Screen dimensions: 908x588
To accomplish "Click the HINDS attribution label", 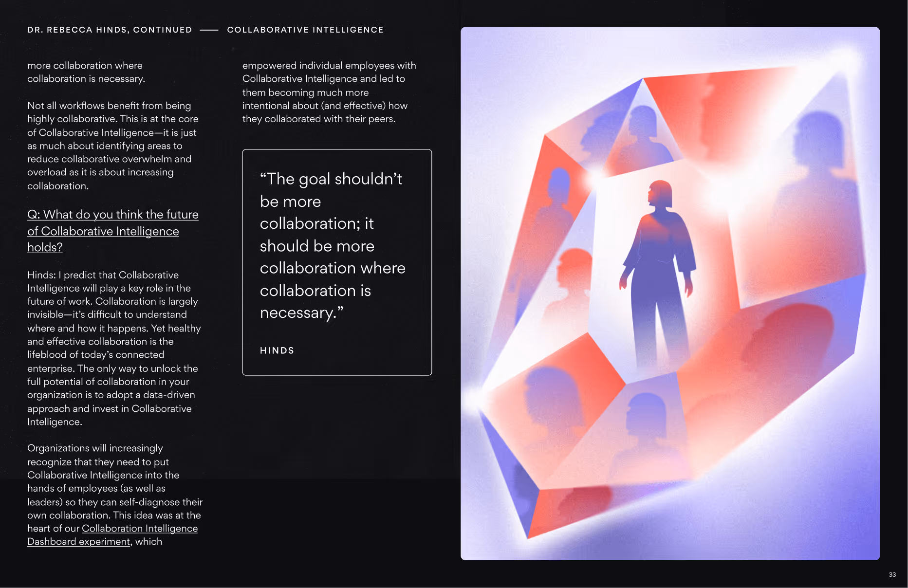I will tap(277, 350).
